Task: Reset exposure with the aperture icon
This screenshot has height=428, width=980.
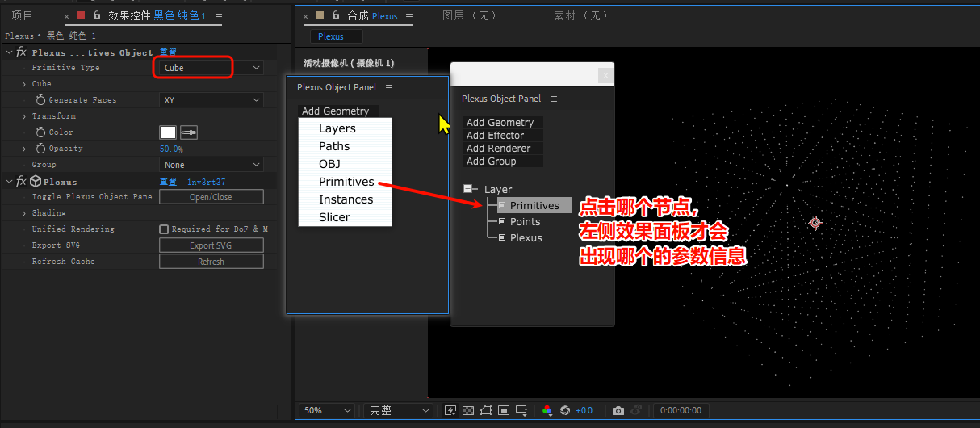Action: (x=565, y=410)
